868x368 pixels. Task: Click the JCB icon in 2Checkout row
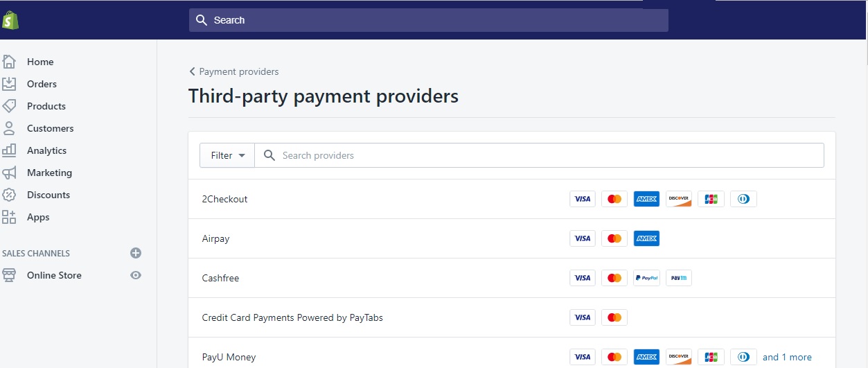click(x=711, y=199)
